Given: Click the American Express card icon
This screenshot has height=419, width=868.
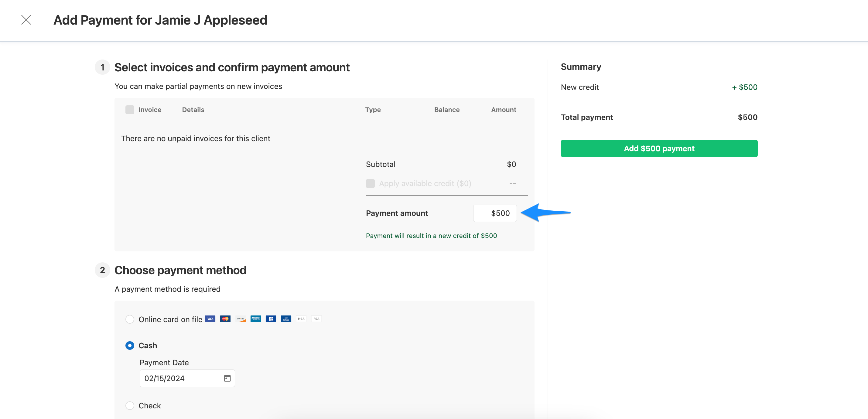Looking at the screenshot, I should 256,319.
